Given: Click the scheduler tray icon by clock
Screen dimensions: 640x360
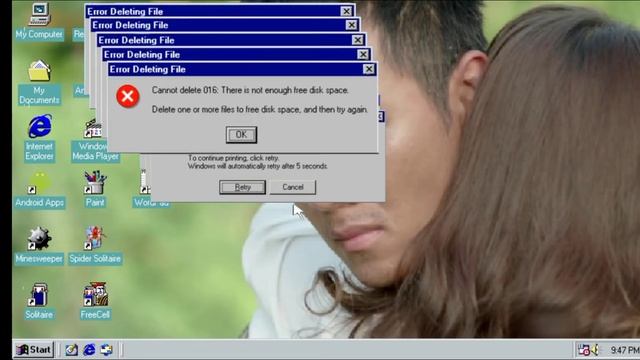Looking at the screenshot, I should click(x=584, y=350).
